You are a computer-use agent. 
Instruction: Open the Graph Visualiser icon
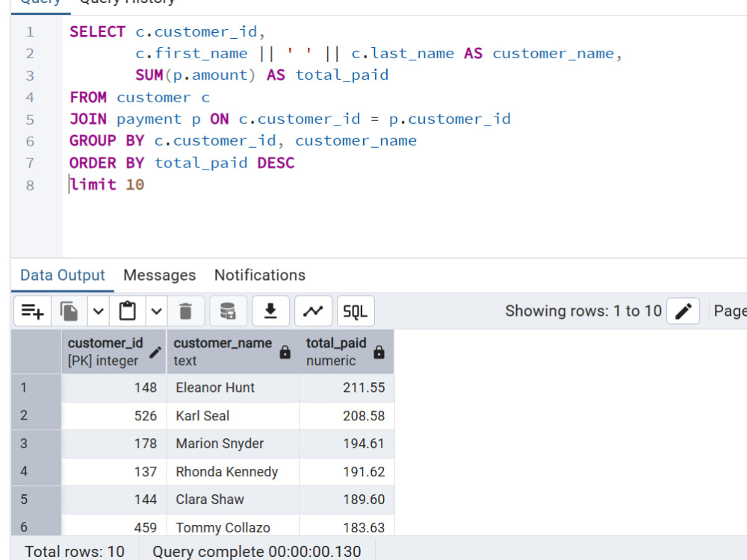(313, 311)
